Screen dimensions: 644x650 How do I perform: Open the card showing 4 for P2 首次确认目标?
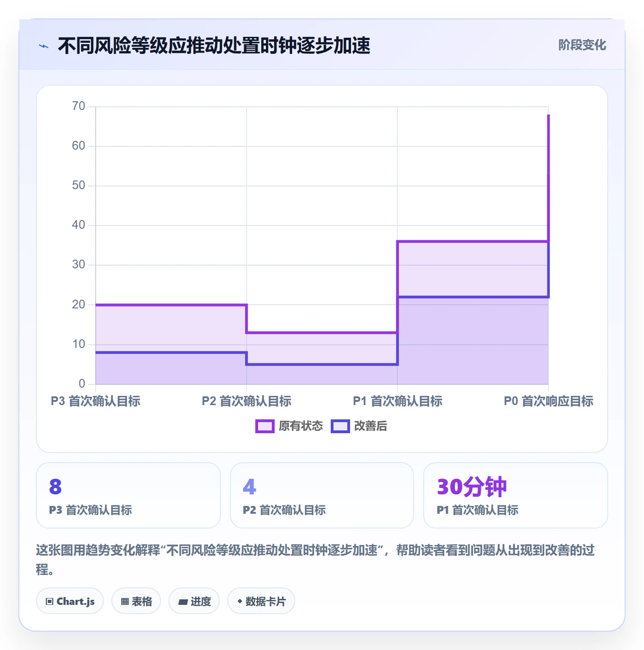[322, 495]
